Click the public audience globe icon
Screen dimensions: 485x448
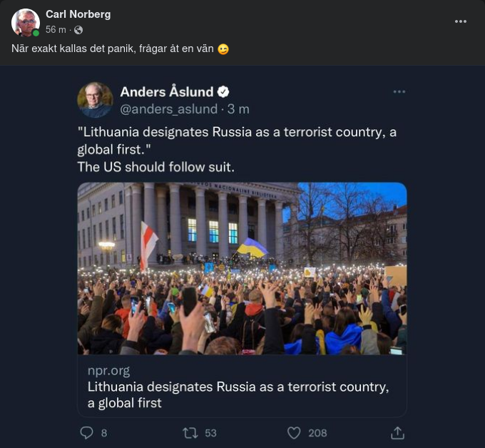click(78, 30)
